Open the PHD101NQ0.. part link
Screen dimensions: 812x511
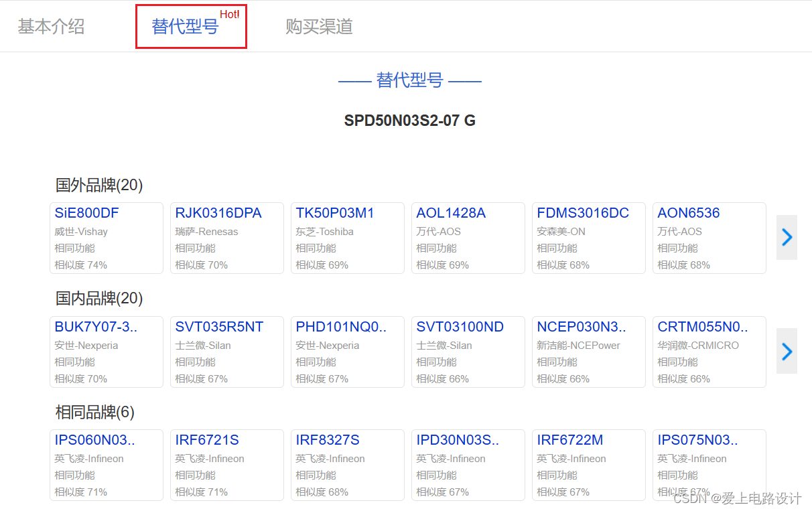tap(342, 327)
